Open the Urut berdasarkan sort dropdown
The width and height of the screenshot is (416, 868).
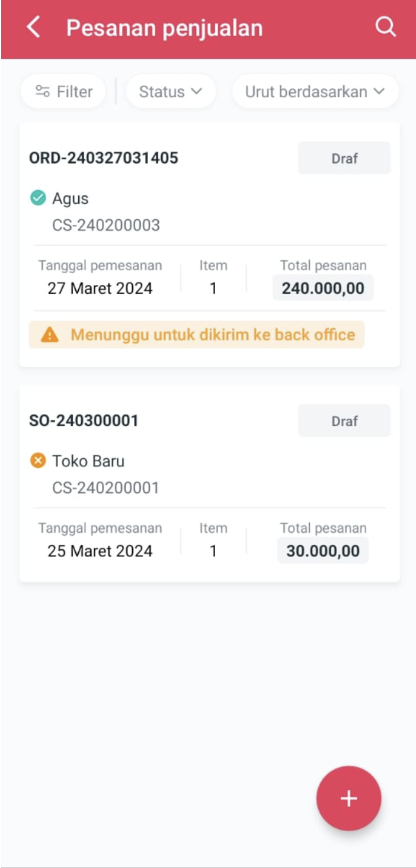pos(315,92)
